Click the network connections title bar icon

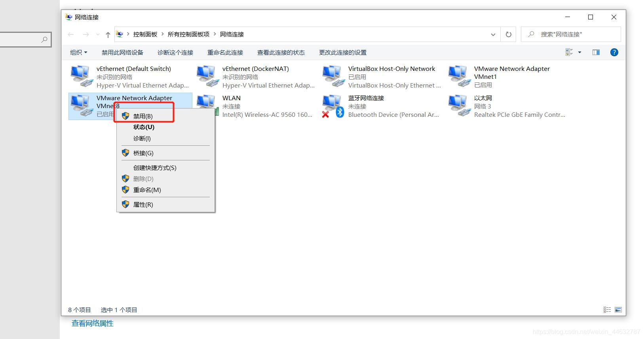tap(69, 17)
